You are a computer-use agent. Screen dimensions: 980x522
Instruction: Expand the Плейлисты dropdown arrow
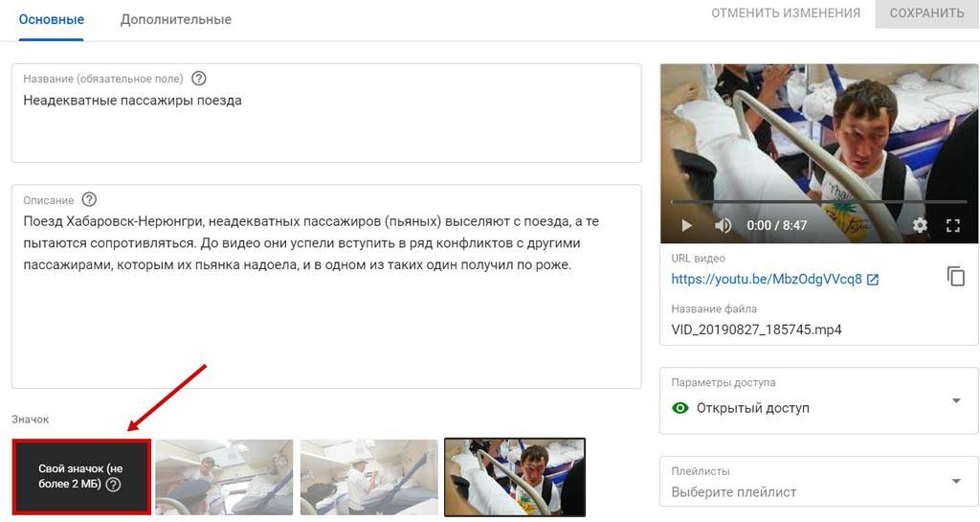pos(956,481)
